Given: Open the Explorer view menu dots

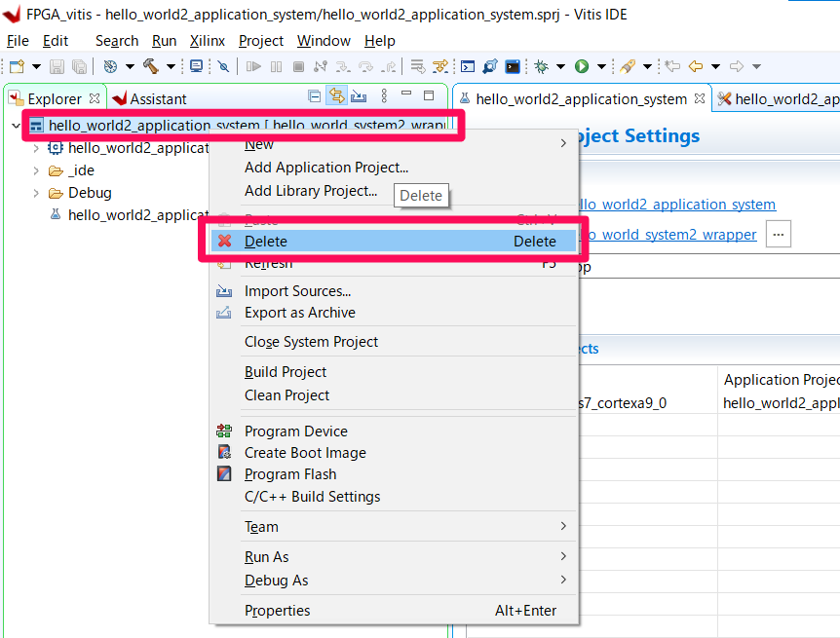Looking at the screenshot, I should (x=384, y=95).
